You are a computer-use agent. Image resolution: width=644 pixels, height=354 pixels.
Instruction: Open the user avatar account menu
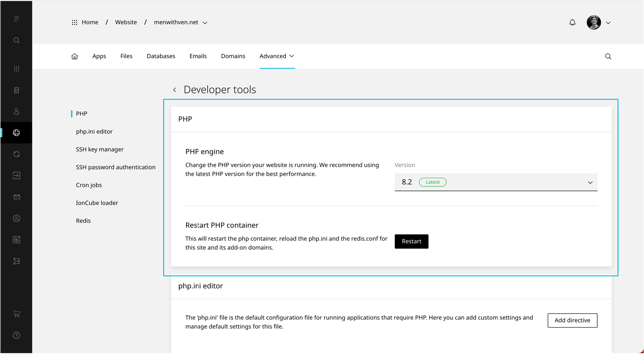coord(598,23)
